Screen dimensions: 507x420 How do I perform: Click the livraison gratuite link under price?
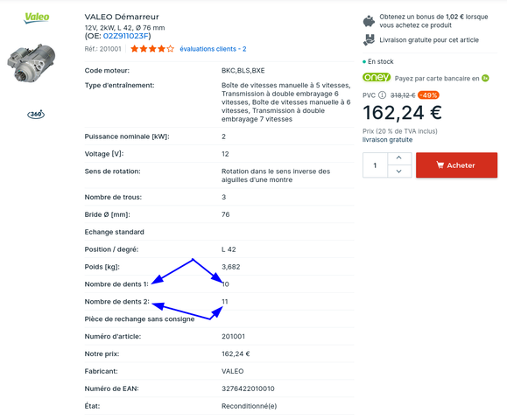pyautogui.click(x=387, y=140)
